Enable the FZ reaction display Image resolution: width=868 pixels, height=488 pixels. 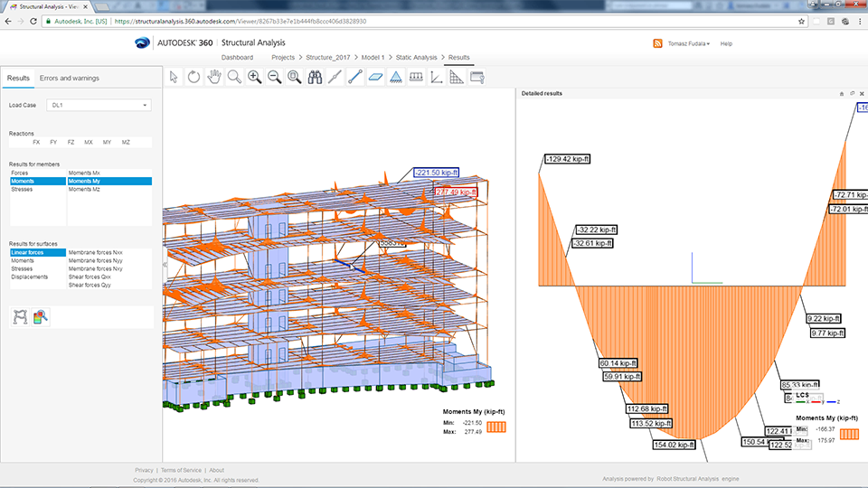click(x=71, y=143)
